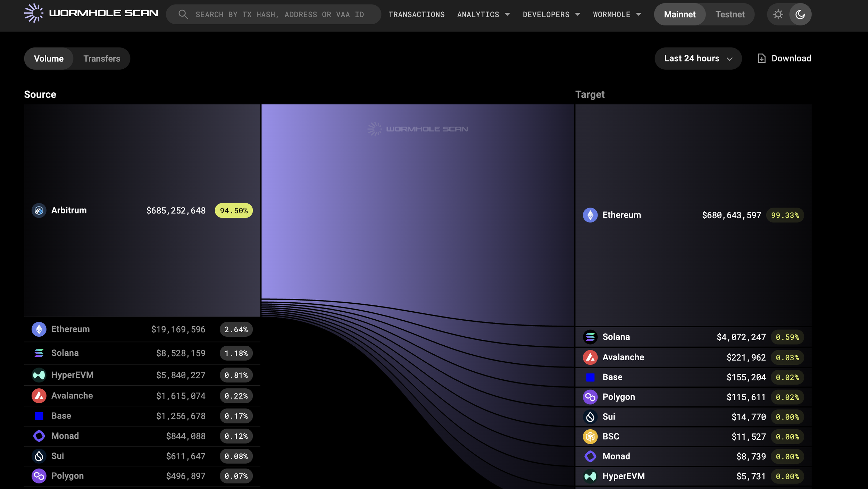Click the Wormhole Scan logo icon
This screenshot has width=868, height=489.
coord(34,14)
